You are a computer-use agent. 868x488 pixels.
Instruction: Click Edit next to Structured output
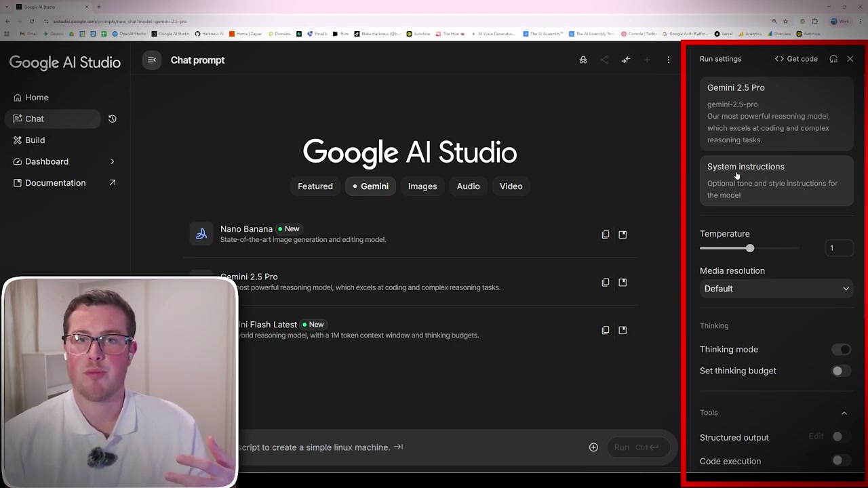coord(816,436)
